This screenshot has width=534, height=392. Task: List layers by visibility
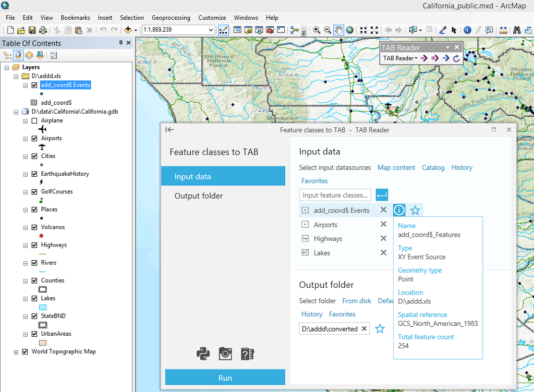pos(29,55)
